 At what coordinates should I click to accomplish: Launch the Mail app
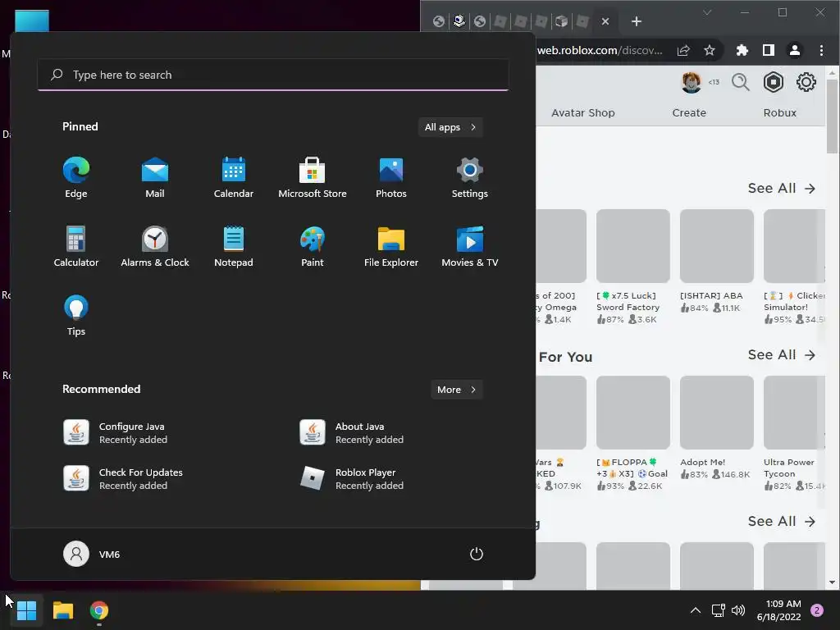155,177
